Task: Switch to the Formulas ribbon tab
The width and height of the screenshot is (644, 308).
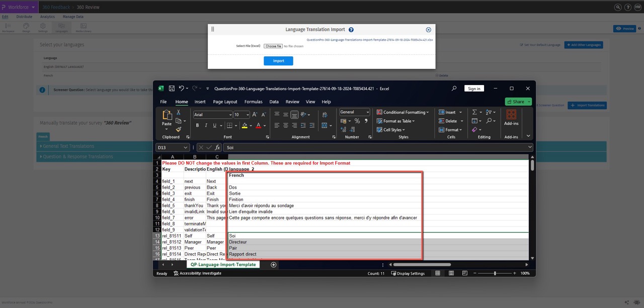Action: (x=253, y=102)
